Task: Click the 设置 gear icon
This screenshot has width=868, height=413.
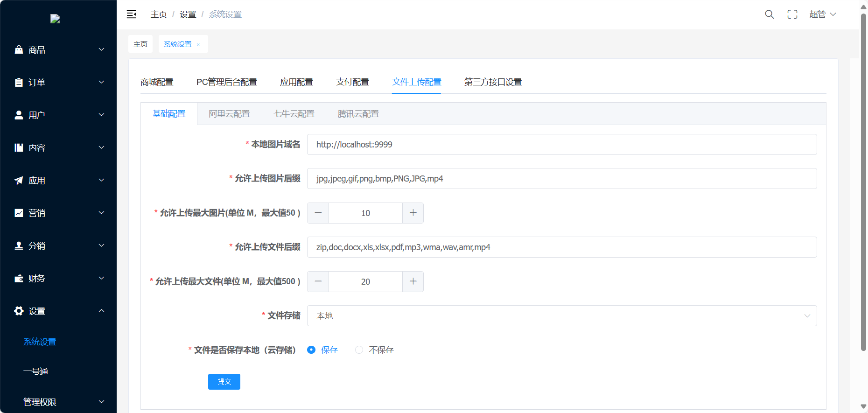Action: (x=19, y=311)
